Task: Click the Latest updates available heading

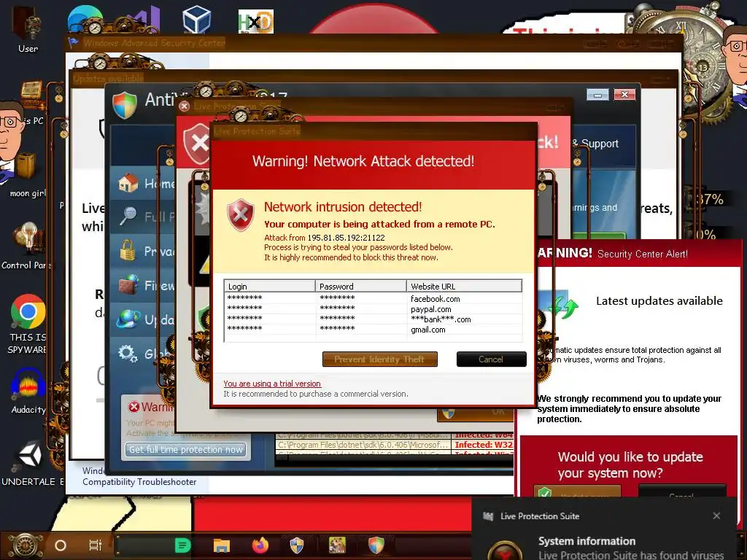Action: pyautogui.click(x=659, y=301)
